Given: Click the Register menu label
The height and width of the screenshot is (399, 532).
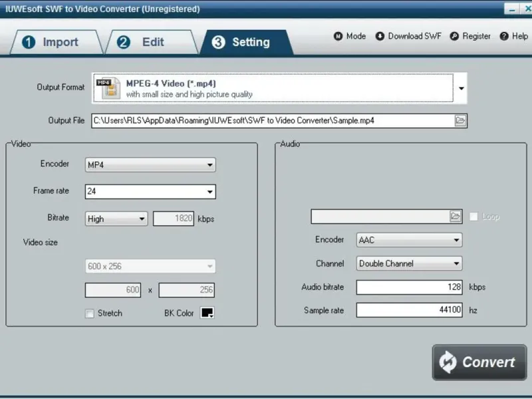Looking at the screenshot, I should (476, 36).
